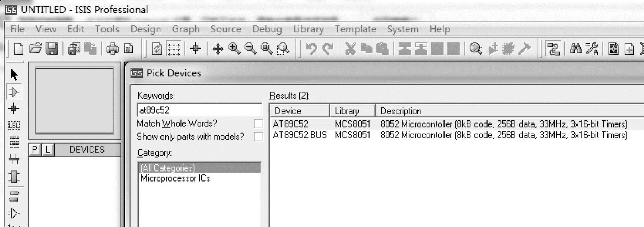Cut selection with scissors icon

[x=350, y=48]
